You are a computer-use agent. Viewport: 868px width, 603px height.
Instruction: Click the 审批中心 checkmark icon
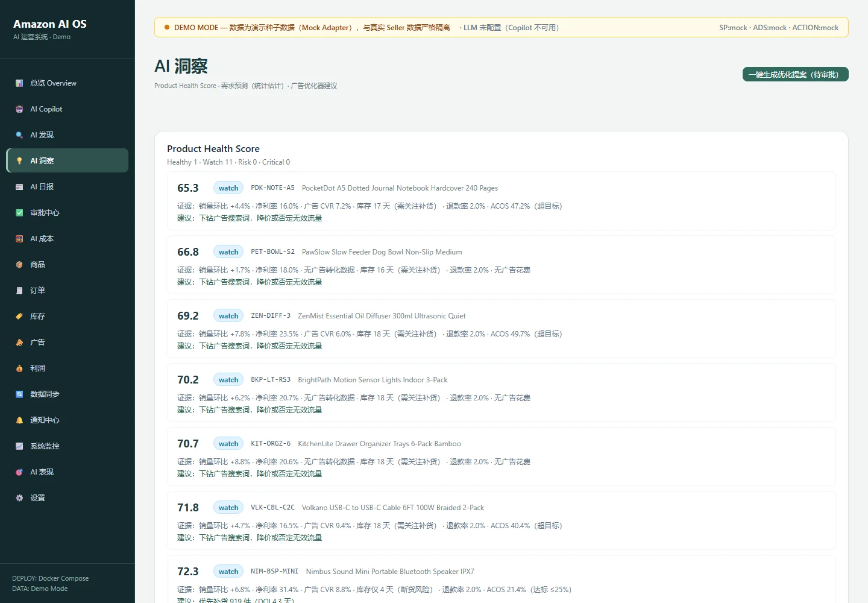click(19, 213)
